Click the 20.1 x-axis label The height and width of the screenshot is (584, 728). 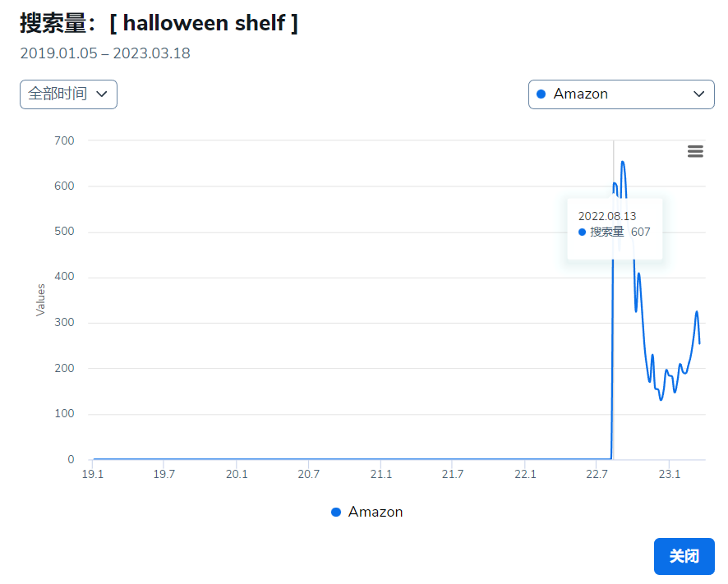point(237,474)
